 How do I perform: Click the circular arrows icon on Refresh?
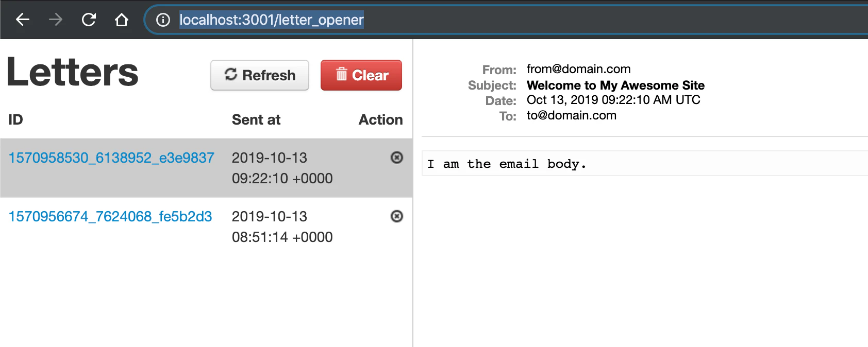(231, 75)
